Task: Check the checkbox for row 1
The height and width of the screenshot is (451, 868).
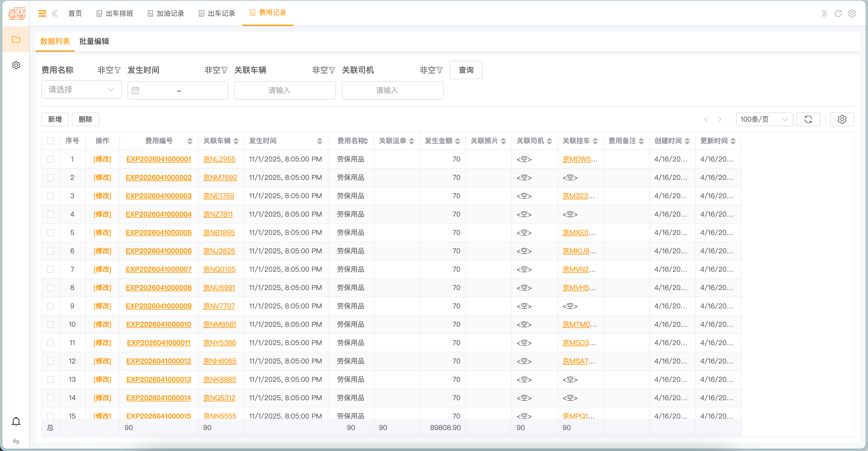Action: 50,159
